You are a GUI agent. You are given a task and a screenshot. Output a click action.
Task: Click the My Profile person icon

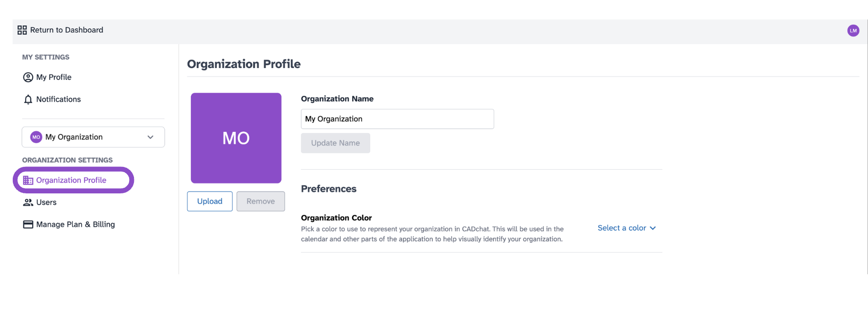click(28, 77)
